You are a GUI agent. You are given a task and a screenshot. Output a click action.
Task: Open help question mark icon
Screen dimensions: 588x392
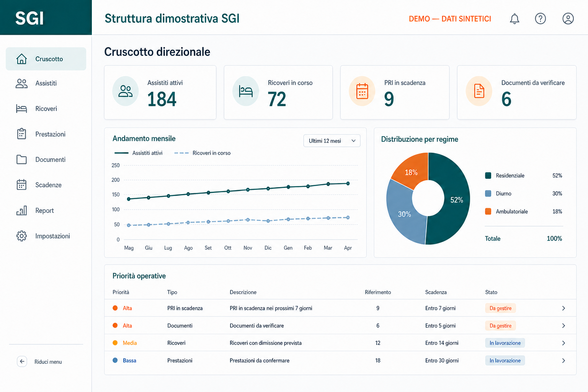pyautogui.click(x=540, y=18)
